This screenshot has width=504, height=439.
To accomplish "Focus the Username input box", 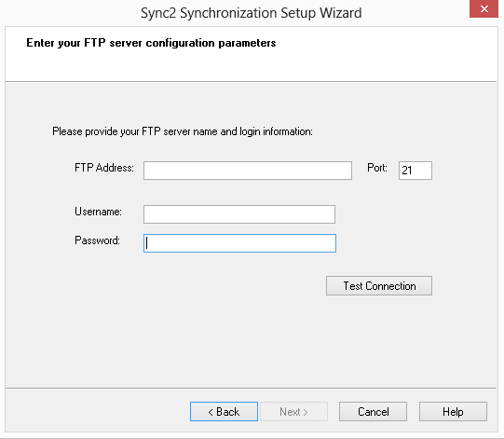I will point(239,214).
